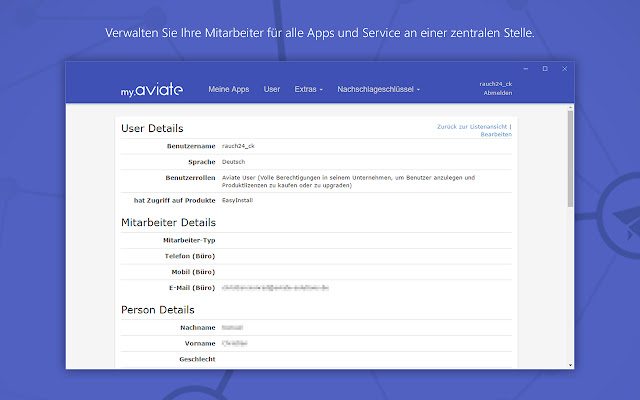The height and width of the screenshot is (400, 640).
Task: Click the E-Mail (Büro) label
Action: (x=192, y=288)
